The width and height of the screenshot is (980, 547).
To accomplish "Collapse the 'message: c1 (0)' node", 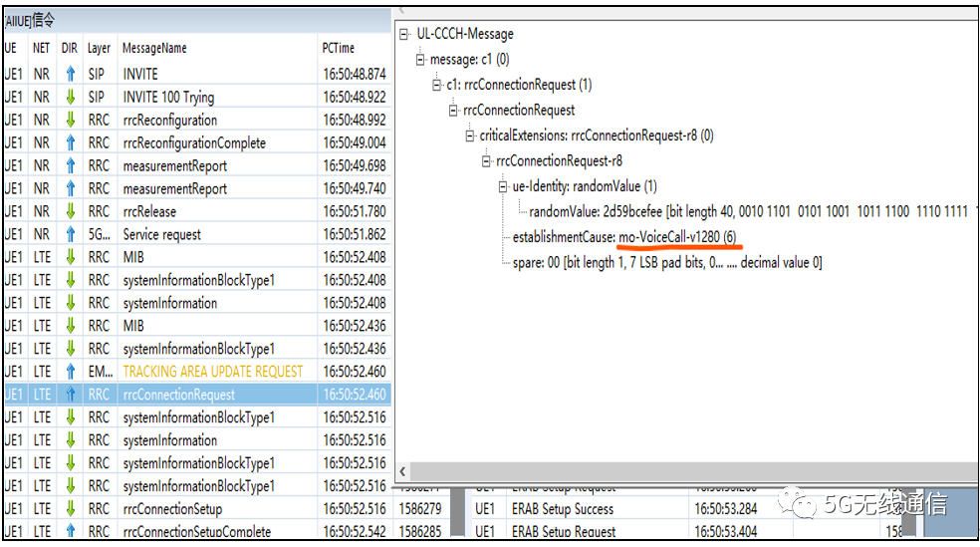I will click(x=420, y=60).
